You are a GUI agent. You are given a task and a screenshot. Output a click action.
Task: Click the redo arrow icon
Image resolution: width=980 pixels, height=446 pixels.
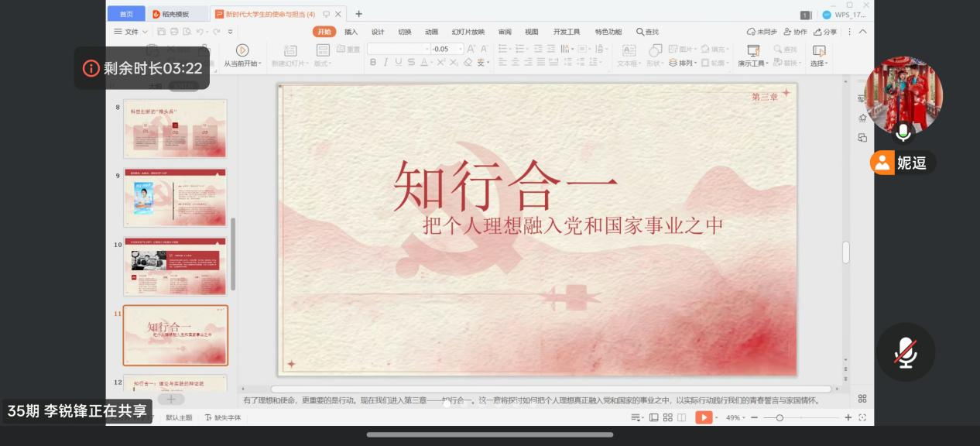point(217,32)
